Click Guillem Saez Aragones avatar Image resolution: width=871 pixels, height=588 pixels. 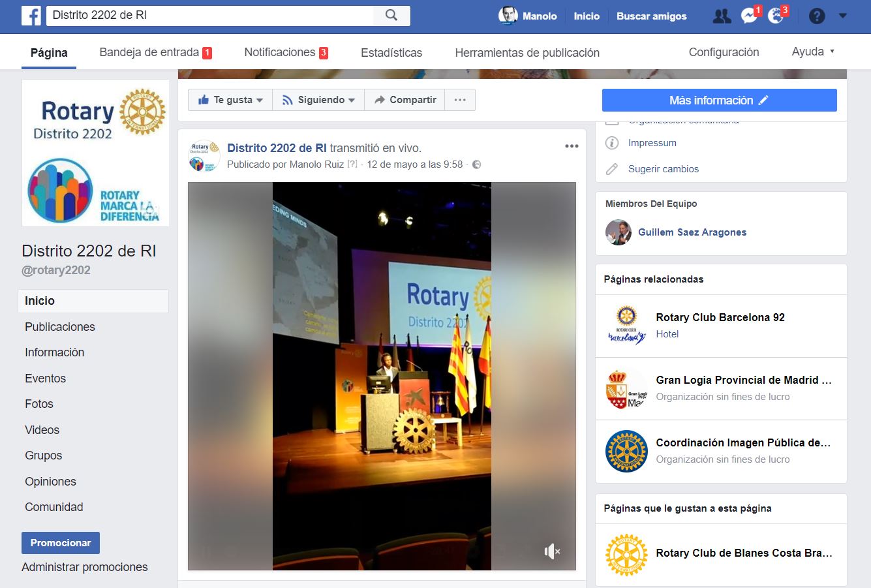click(619, 232)
